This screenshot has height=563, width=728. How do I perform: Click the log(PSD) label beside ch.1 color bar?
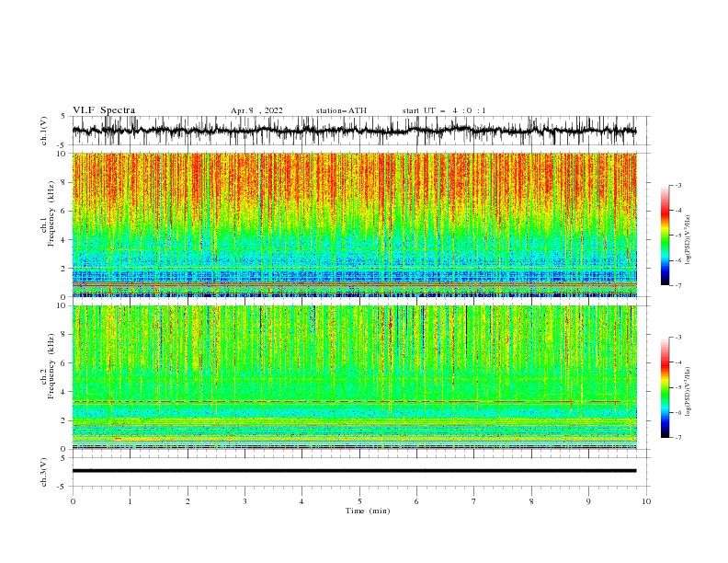click(688, 239)
